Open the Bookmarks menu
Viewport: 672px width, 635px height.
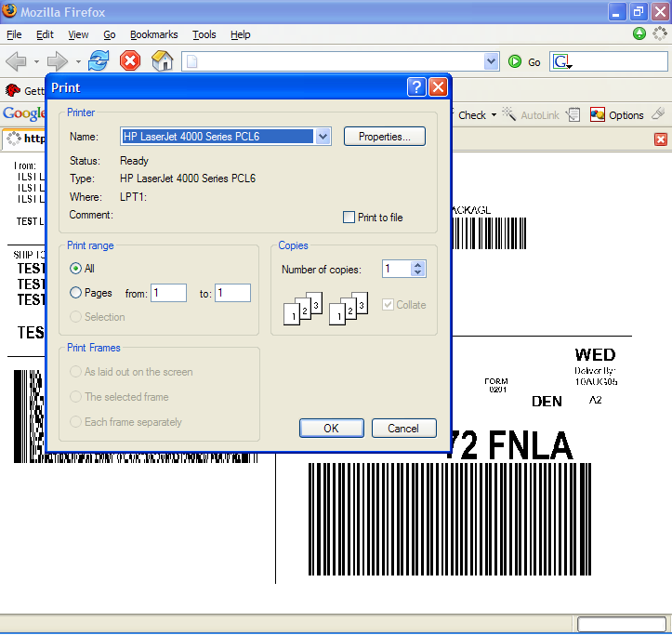pos(153,34)
